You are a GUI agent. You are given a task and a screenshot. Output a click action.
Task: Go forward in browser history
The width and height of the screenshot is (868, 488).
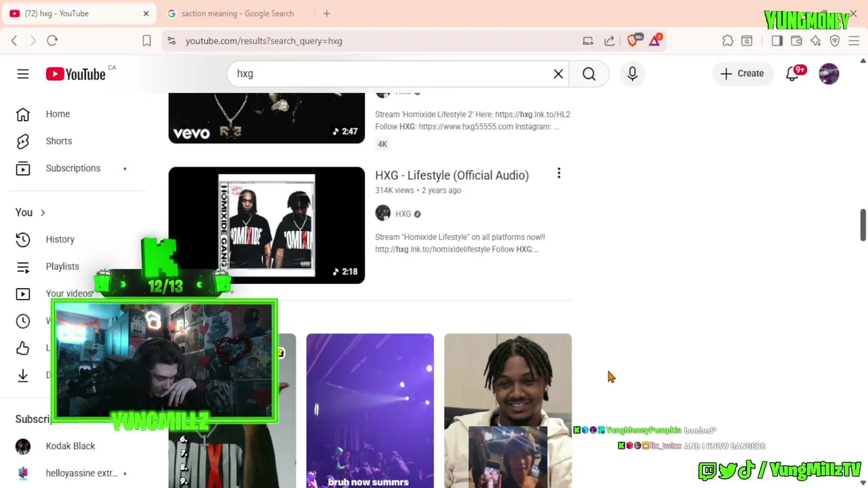coord(33,41)
